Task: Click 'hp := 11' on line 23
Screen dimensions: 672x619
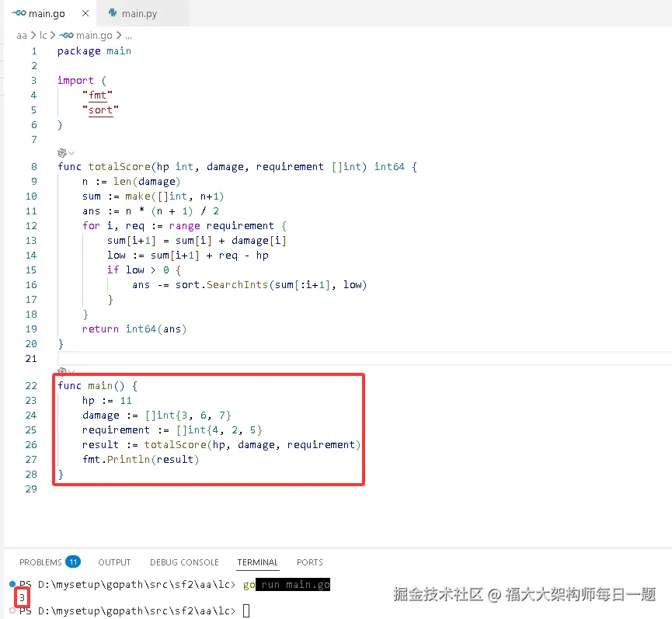Action: tap(107, 401)
